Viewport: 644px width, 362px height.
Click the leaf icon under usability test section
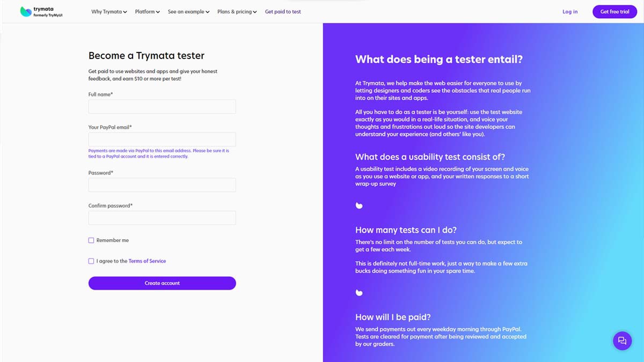359,205
